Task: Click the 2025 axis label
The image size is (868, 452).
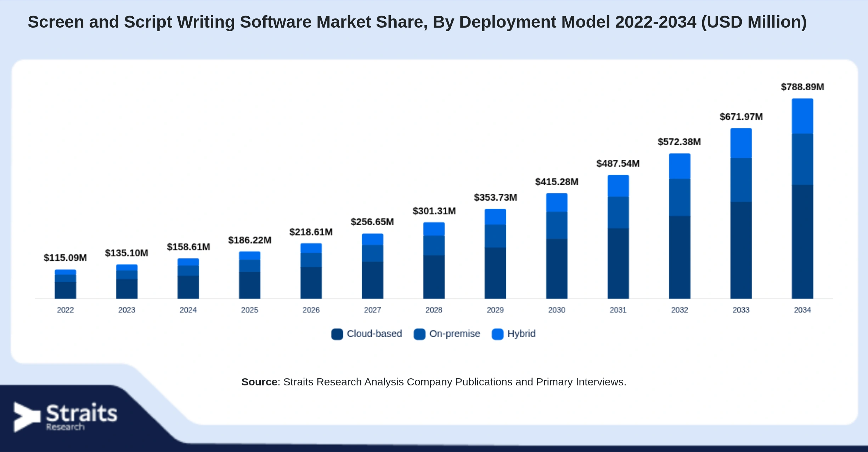Action: tap(249, 310)
